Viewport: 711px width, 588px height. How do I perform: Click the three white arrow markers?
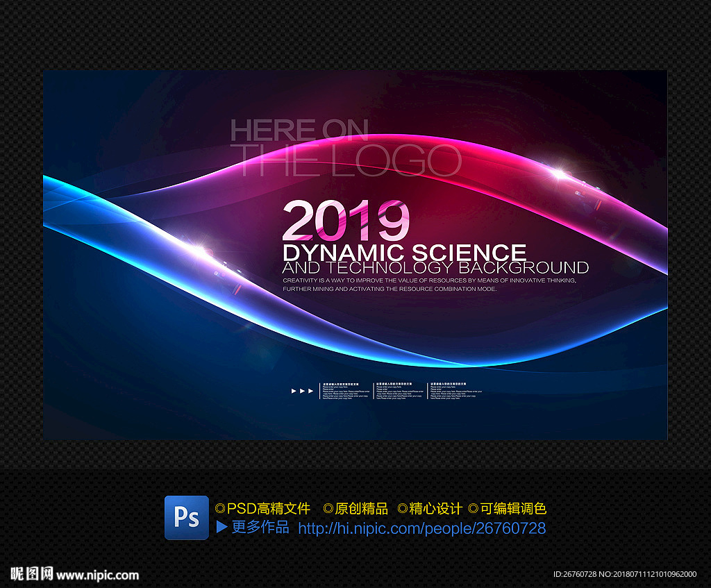click(x=302, y=391)
